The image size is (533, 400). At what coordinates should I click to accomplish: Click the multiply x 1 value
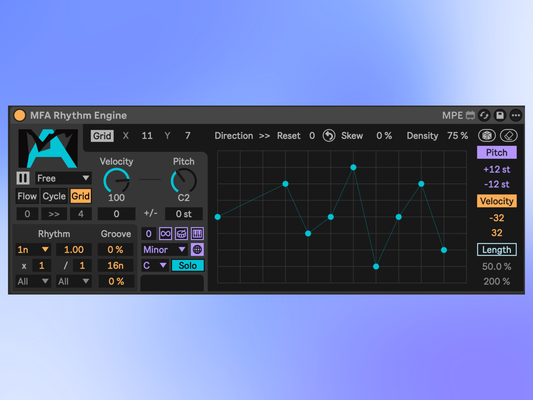41,265
